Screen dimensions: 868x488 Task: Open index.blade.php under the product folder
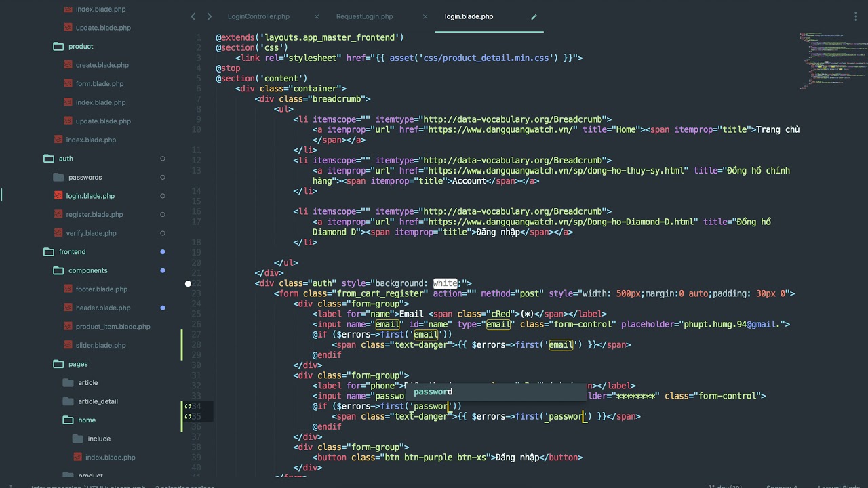pyautogui.click(x=100, y=102)
